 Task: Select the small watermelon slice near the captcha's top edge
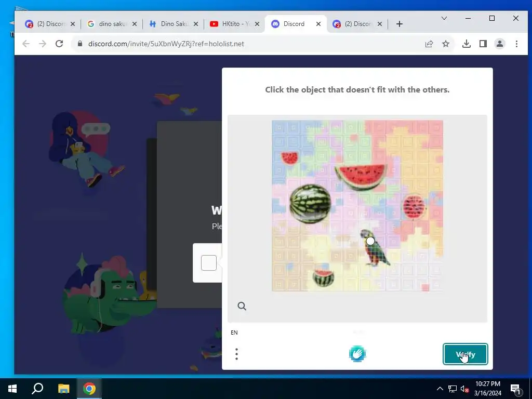pos(290,158)
